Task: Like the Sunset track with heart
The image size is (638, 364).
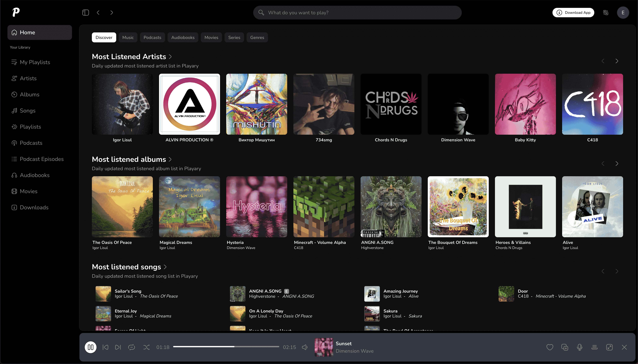Action: [550, 347]
